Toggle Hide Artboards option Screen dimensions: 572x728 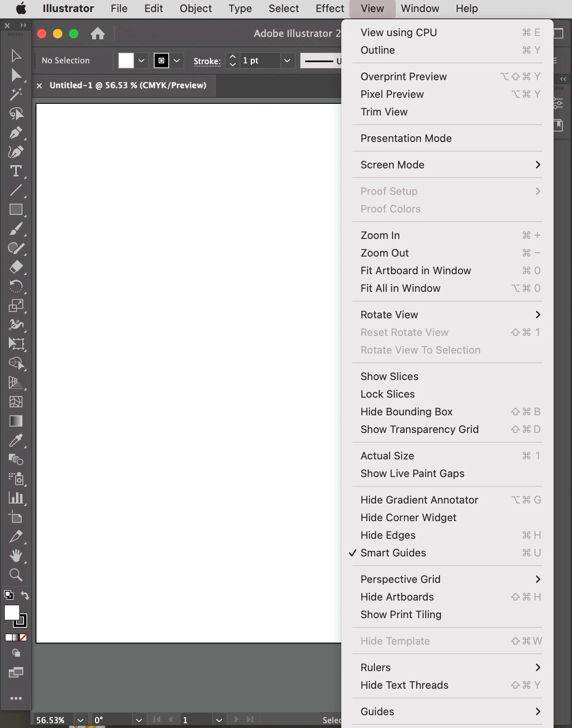click(x=447, y=597)
